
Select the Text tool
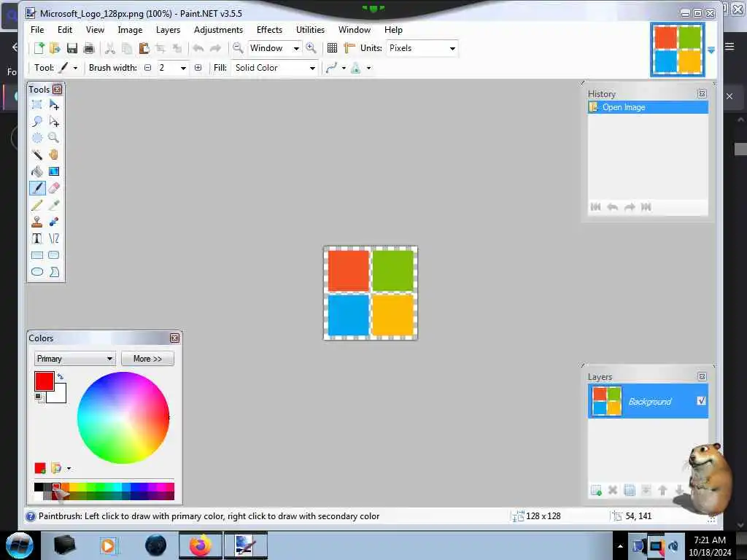[x=37, y=238]
